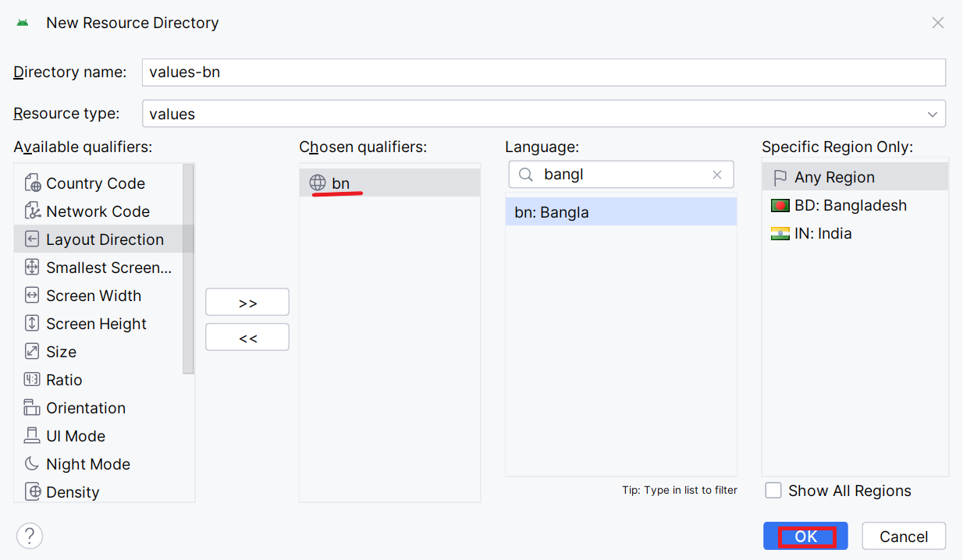The height and width of the screenshot is (560, 963).
Task: Click the << remove qualifier button
Action: [x=247, y=338]
